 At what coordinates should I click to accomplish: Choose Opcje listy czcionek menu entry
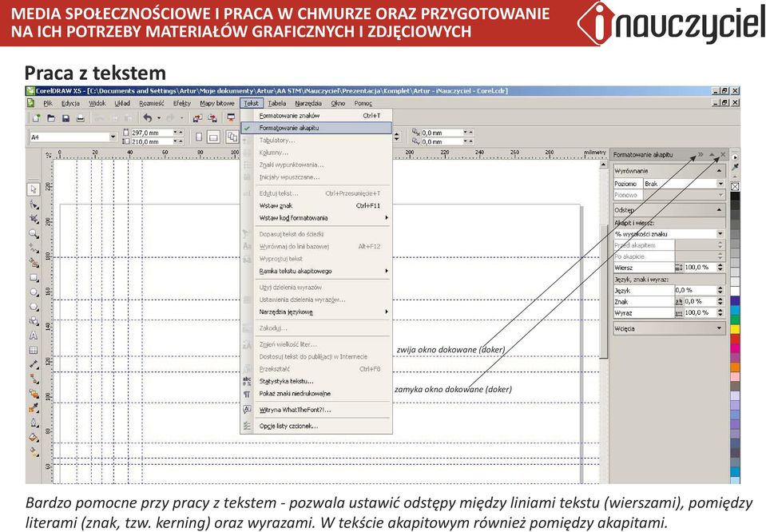(x=316, y=426)
